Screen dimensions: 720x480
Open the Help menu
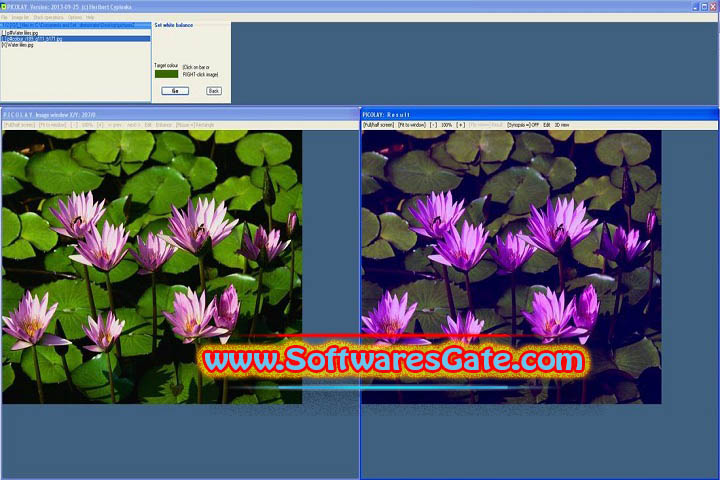[90, 17]
